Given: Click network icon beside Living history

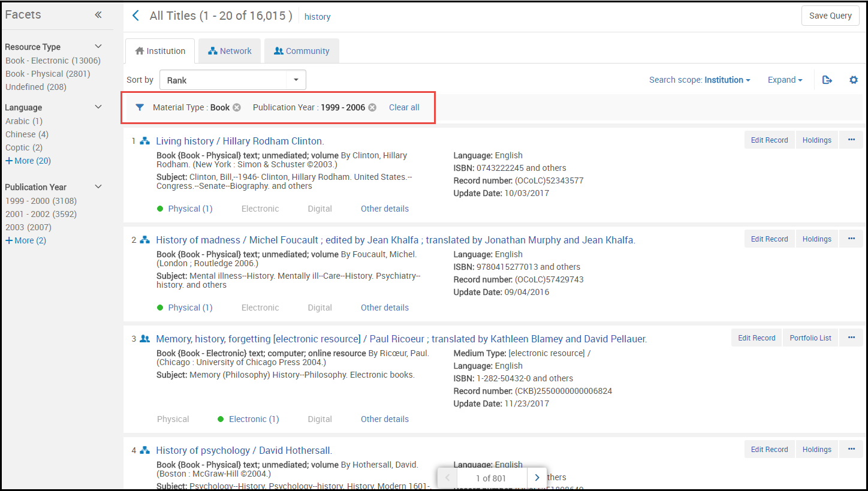Looking at the screenshot, I should click(144, 141).
